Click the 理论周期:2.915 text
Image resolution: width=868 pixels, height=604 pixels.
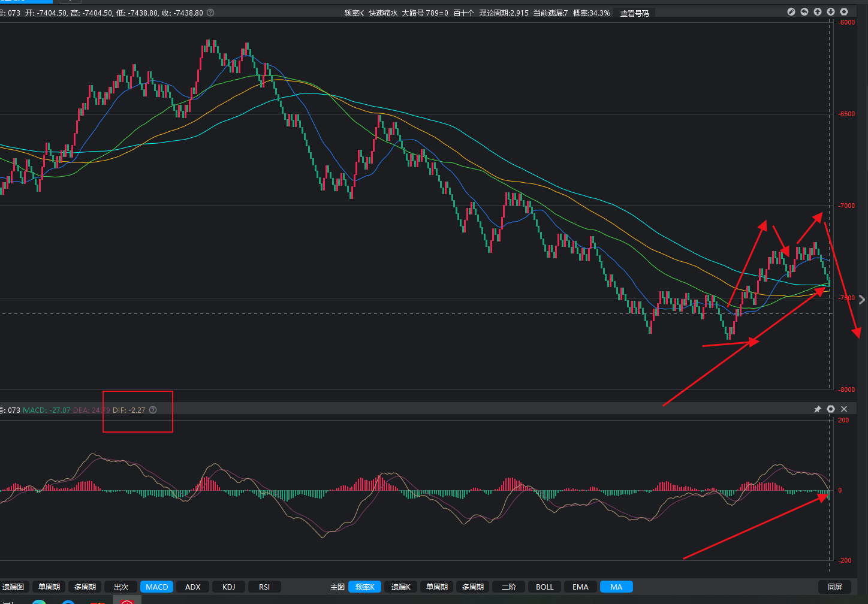tap(504, 13)
